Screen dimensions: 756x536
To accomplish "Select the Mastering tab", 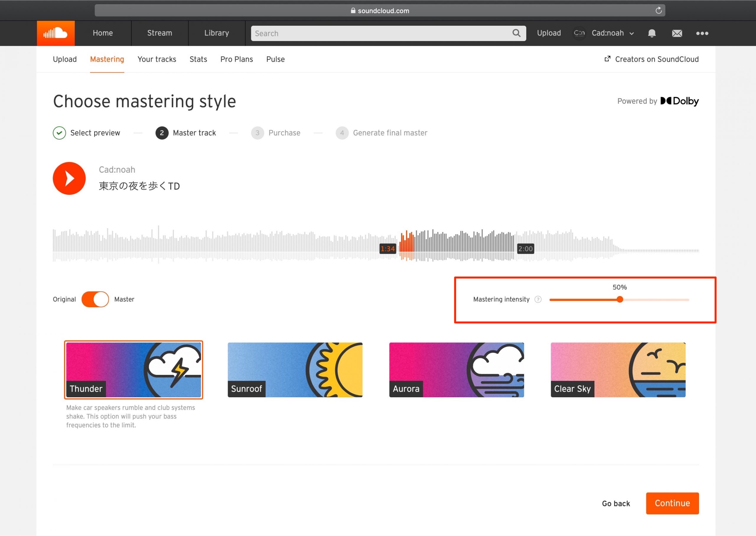I will pyautogui.click(x=107, y=59).
